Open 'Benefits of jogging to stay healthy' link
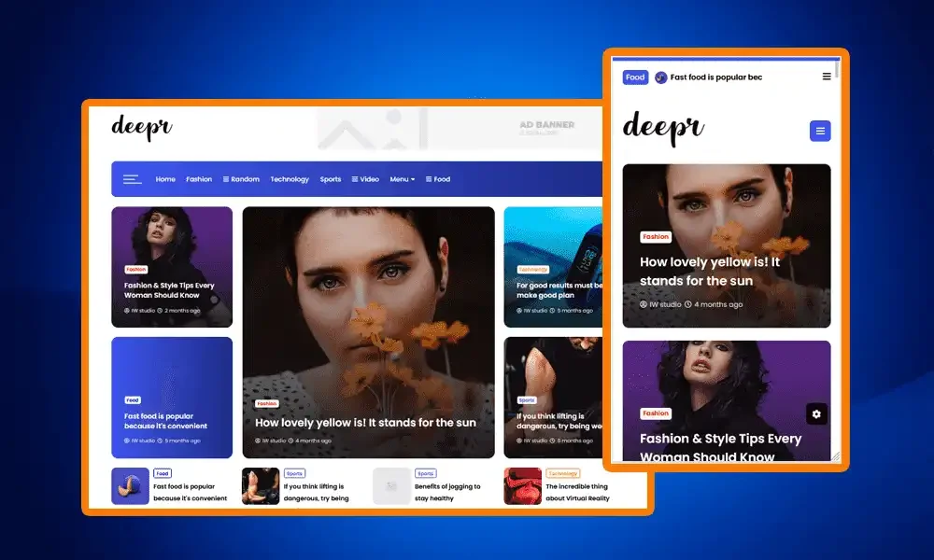 click(447, 492)
